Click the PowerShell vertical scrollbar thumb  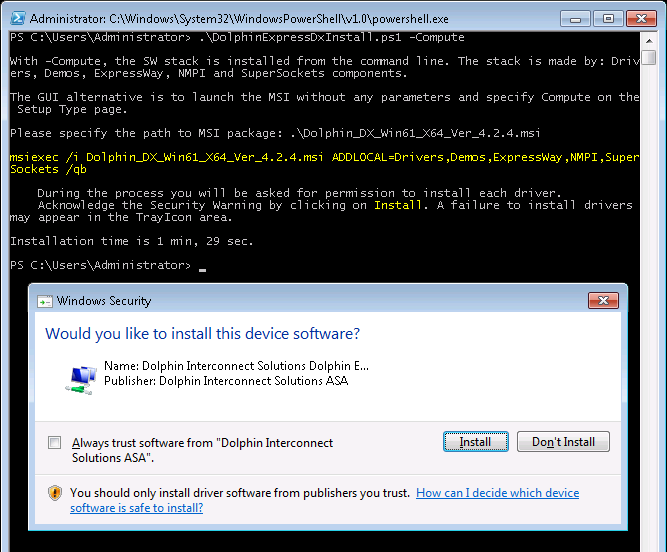(649, 57)
